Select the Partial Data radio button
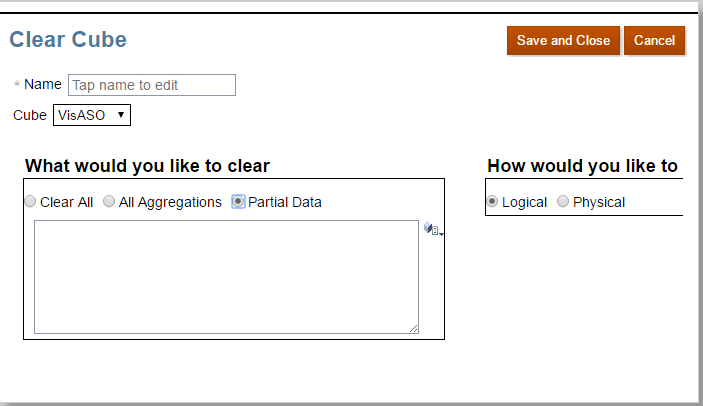The image size is (703, 406). [238, 202]
